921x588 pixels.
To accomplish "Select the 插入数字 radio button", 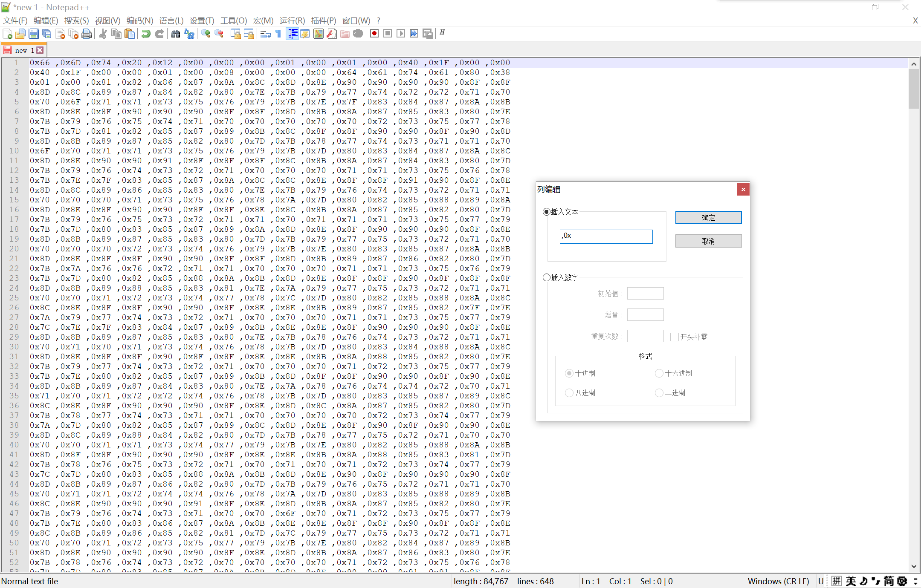I will (x=546, y=277).
